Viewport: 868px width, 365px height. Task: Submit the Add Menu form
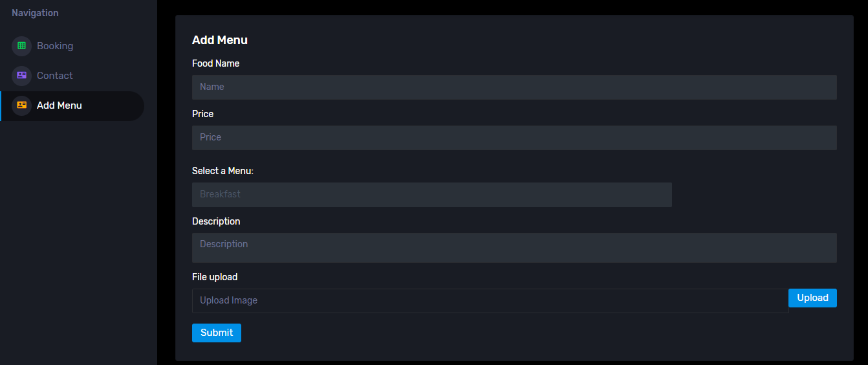click(x=216, y=333)
